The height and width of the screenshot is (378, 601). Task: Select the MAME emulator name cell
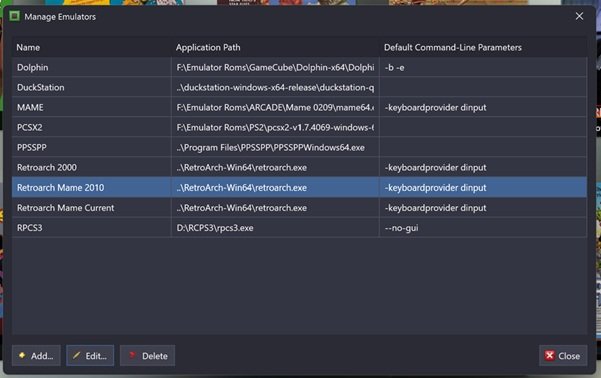point(92,107)
